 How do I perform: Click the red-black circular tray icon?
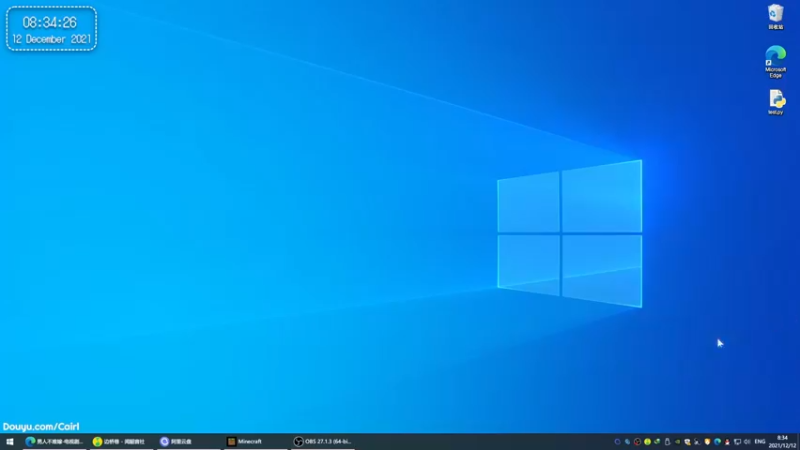(x=637, y=442)
